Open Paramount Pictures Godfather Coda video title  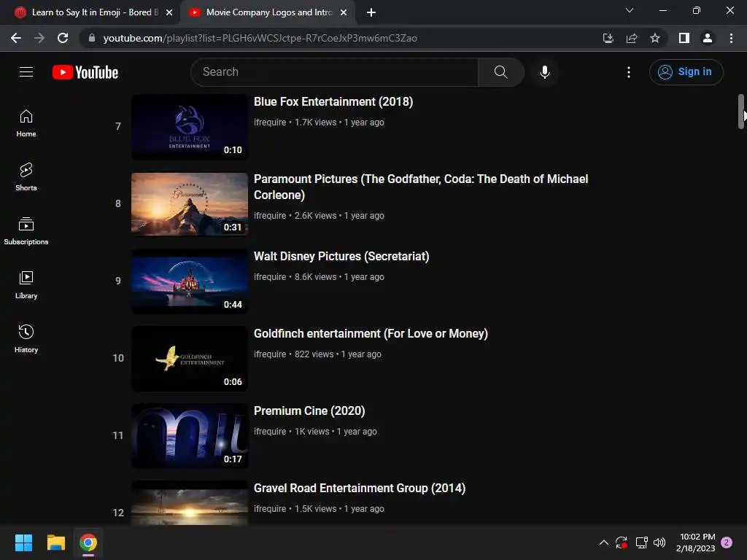point(421,187)
